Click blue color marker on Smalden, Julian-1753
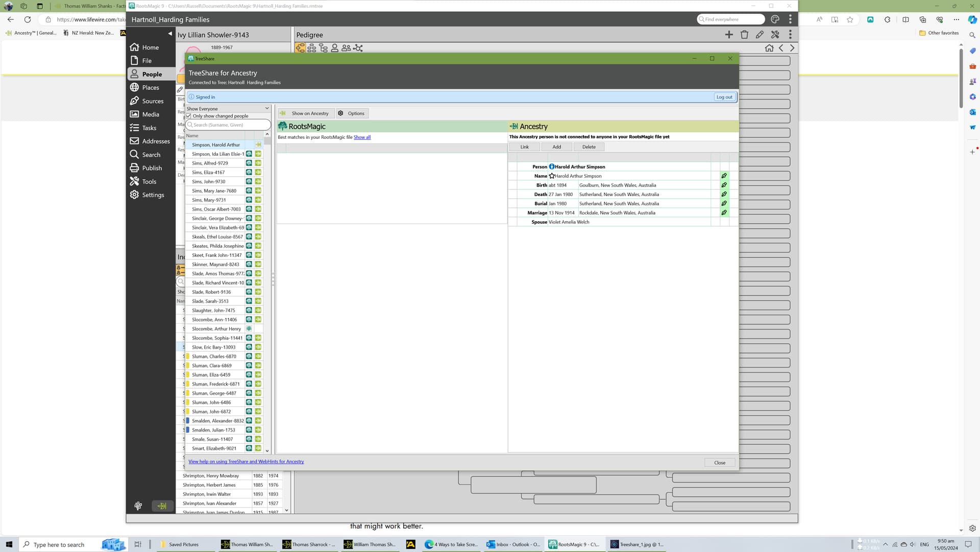The height and width of the screenshot is (552, 980). pyautogui.click(x=188, y=430)
